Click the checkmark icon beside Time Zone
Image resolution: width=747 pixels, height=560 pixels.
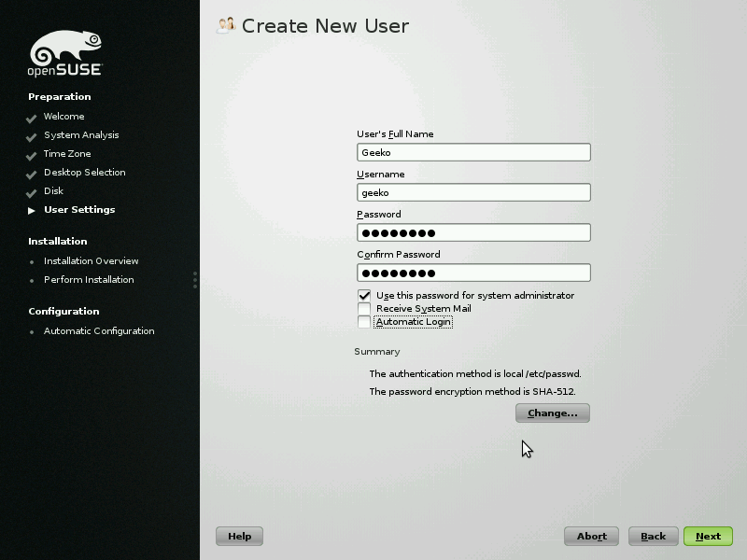pos(32,155)
